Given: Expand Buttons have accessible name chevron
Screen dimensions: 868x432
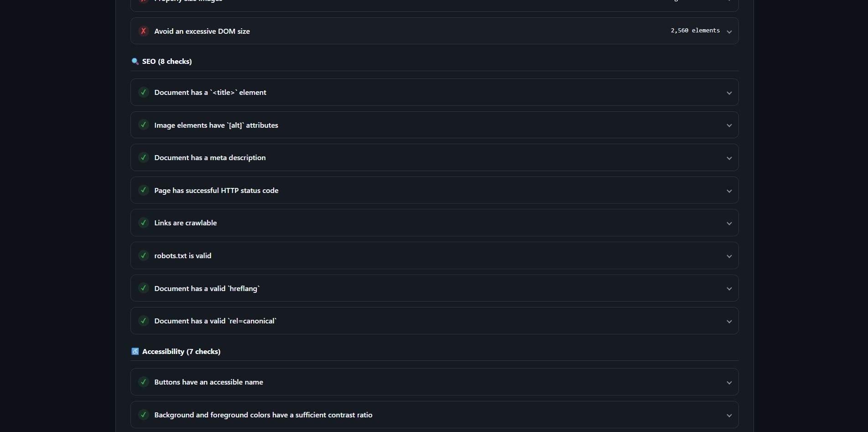Looking at the screenshot, I should 729,382.
